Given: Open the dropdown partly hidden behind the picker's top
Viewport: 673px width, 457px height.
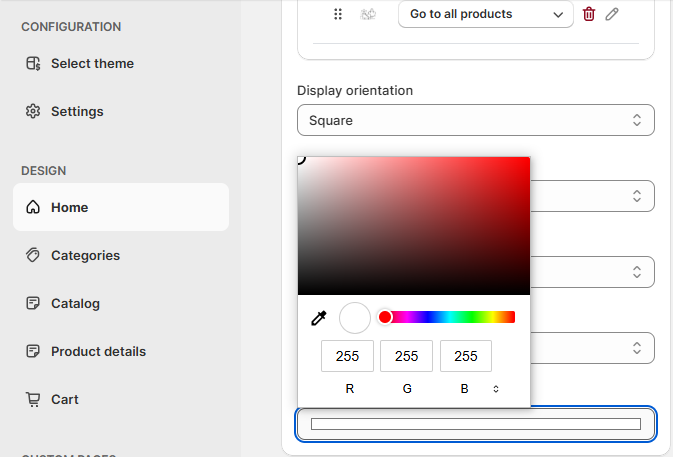Looking at the screenshot, I should pyautogui.click(x=593, y=196).
